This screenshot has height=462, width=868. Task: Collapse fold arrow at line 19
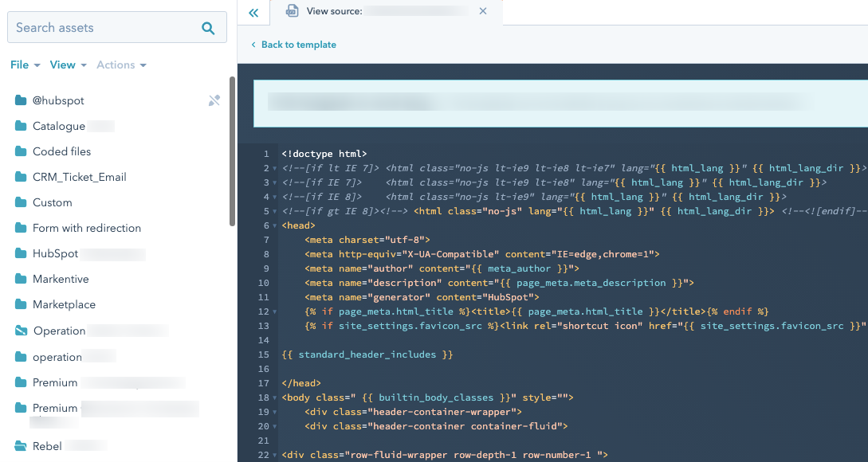(274, 412)
